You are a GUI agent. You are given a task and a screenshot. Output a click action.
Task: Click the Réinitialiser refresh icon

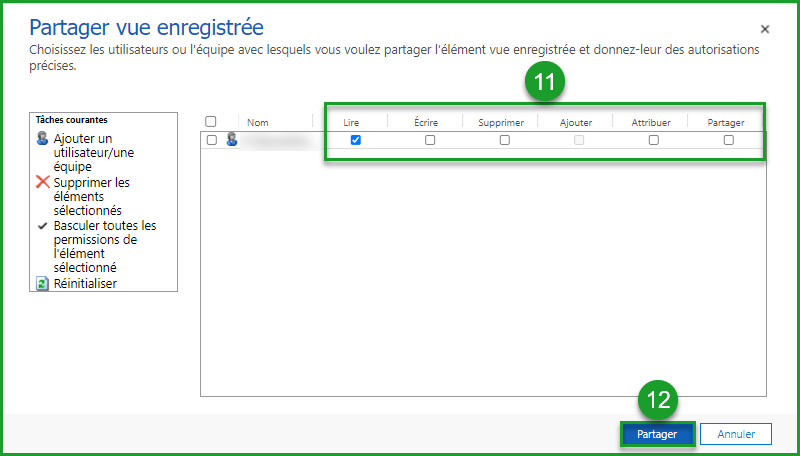(42, 283)
